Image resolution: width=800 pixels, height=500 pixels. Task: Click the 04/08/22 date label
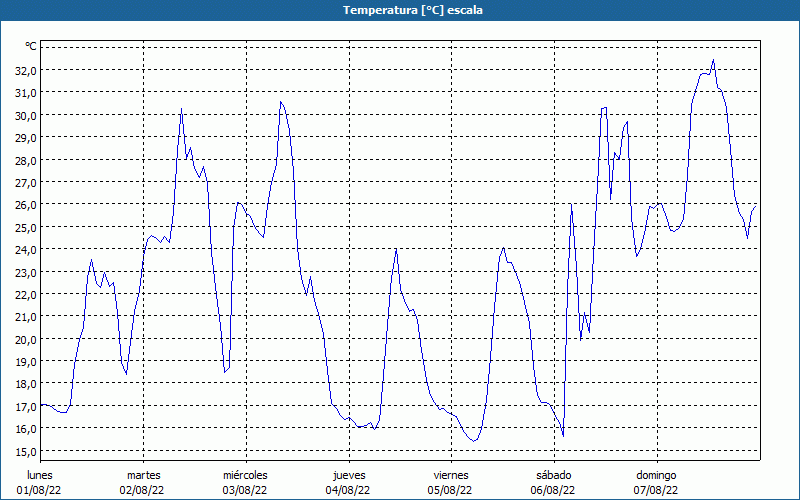pyautogui.click(x=348, y=490)
